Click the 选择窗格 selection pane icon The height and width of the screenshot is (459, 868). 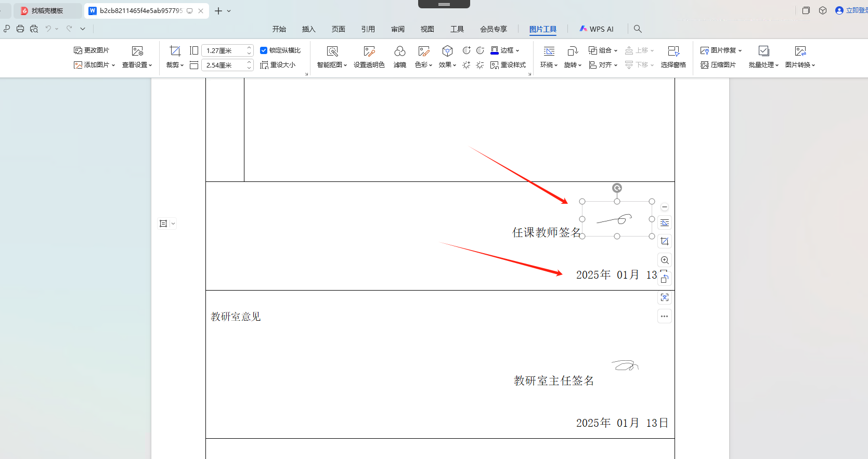[673, 51]
